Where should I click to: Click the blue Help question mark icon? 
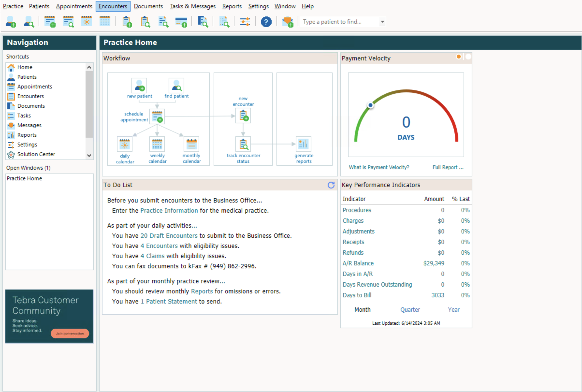266,22
